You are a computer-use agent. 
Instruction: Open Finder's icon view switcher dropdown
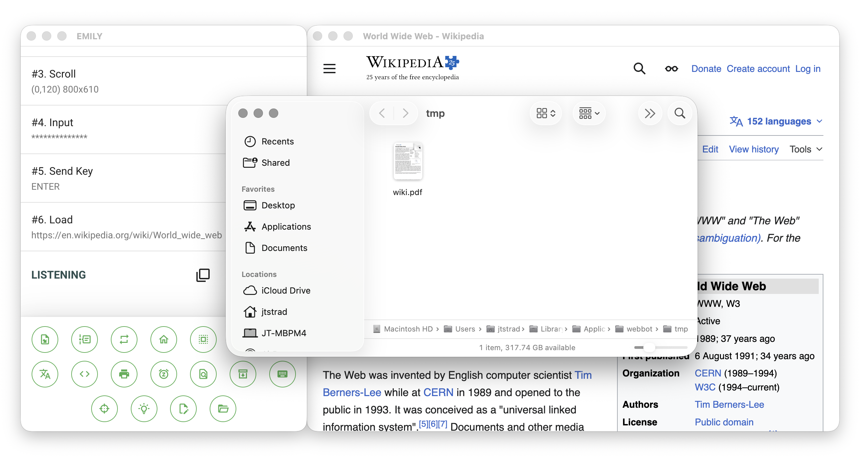(546, 113)
